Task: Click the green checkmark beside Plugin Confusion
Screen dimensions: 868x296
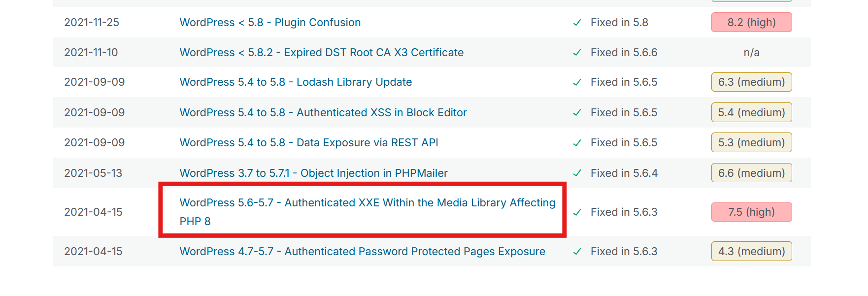Action: (577, 22)
